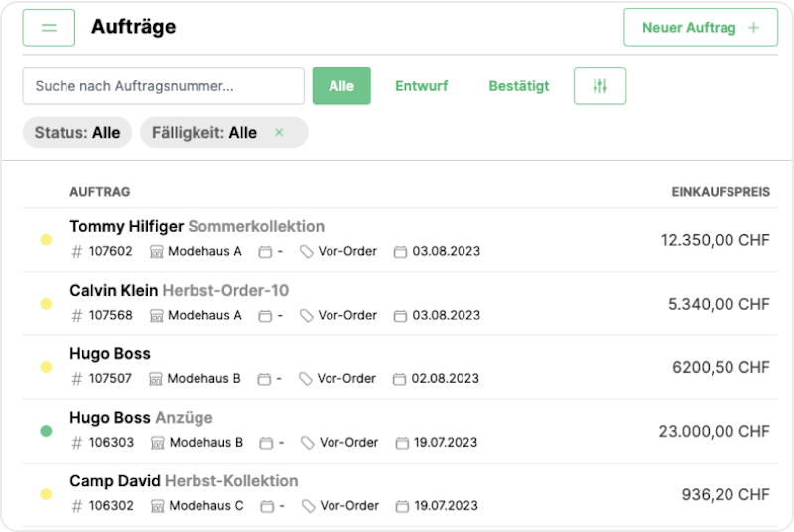Screen dimensions: 794x532
Task: Click the tag icon in order 107507 row
Action: click(306, 379)
